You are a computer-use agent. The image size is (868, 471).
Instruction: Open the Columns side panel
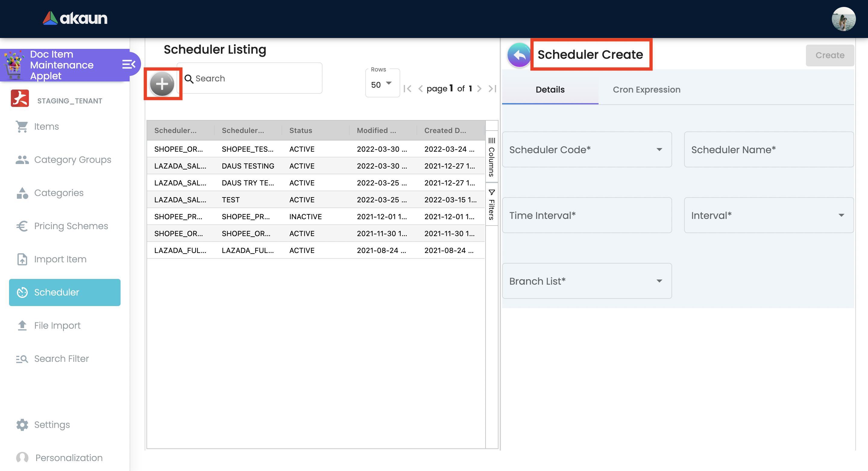tap(492, 157)
